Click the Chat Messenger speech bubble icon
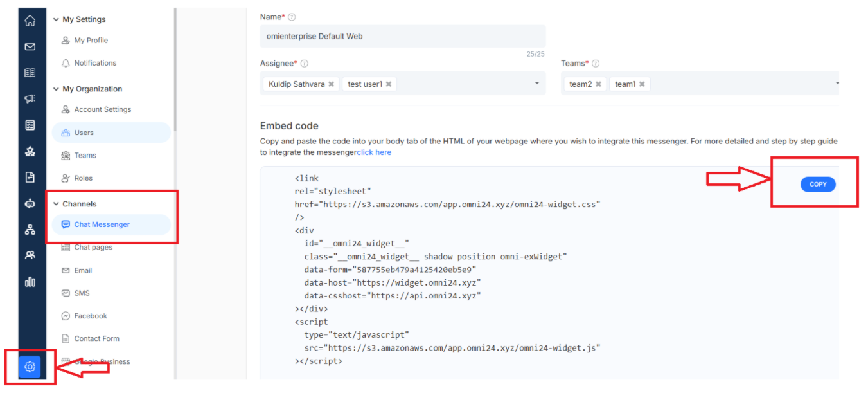This screenshot has height=393, width=868. 66,224
